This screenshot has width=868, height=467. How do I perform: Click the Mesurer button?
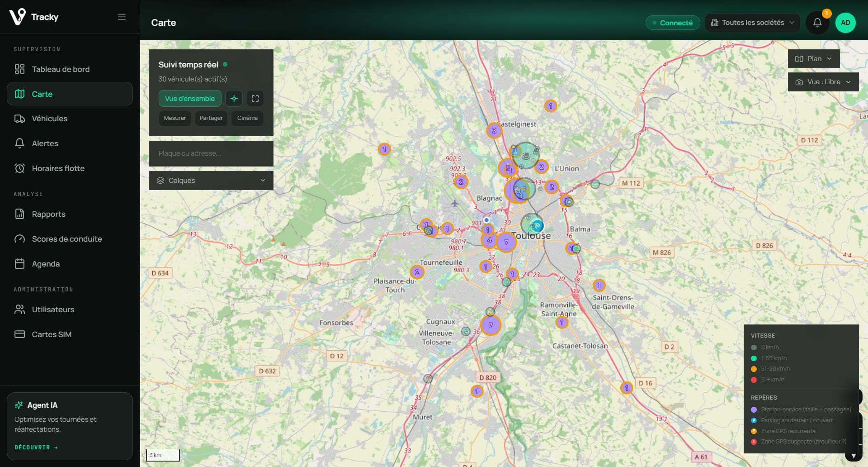pos(175,118)
